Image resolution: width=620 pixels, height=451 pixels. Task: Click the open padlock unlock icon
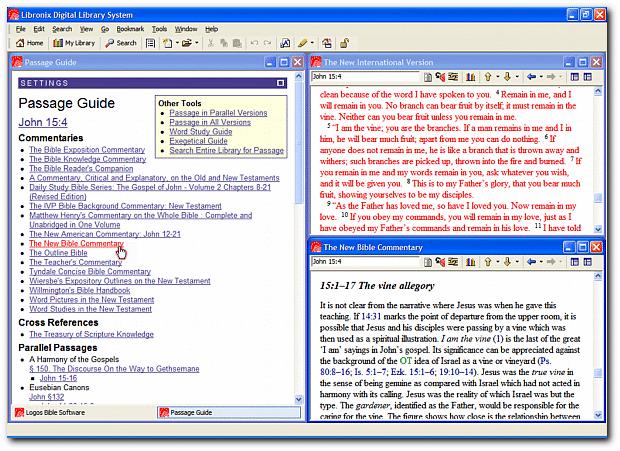(x=344, y=43)
